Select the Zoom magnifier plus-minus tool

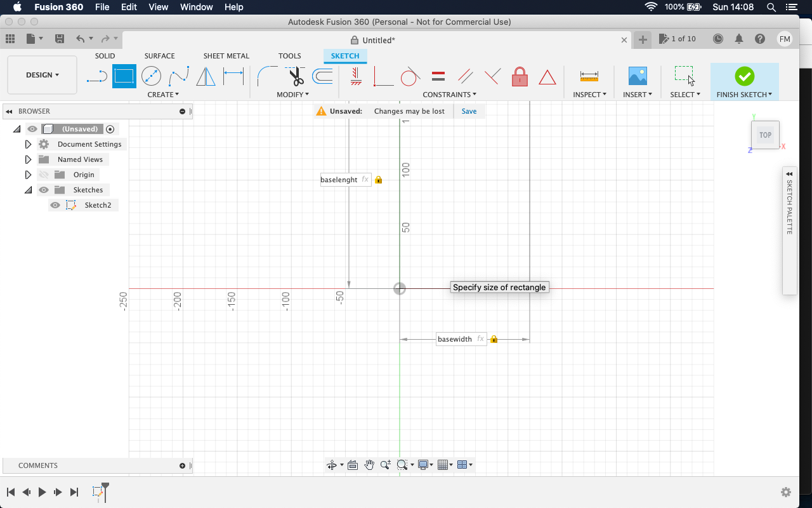(x=386, y=465)
